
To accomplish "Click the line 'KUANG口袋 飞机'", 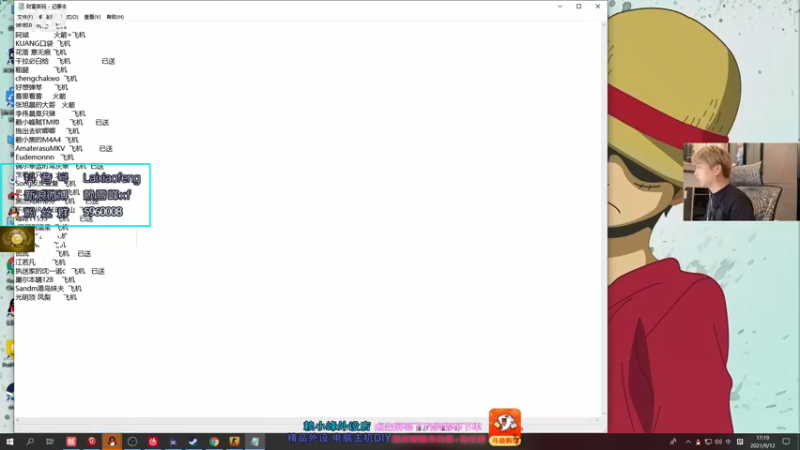I will [x=43, y=43].
